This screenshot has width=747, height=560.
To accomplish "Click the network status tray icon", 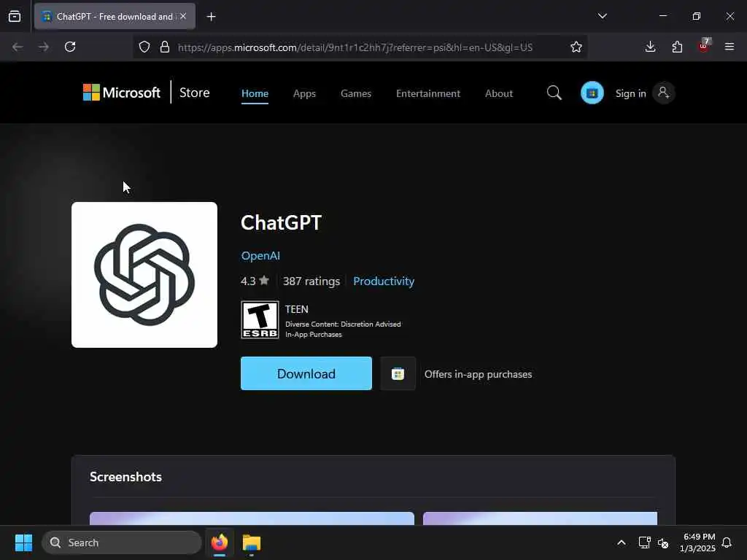I will point(645,542).
